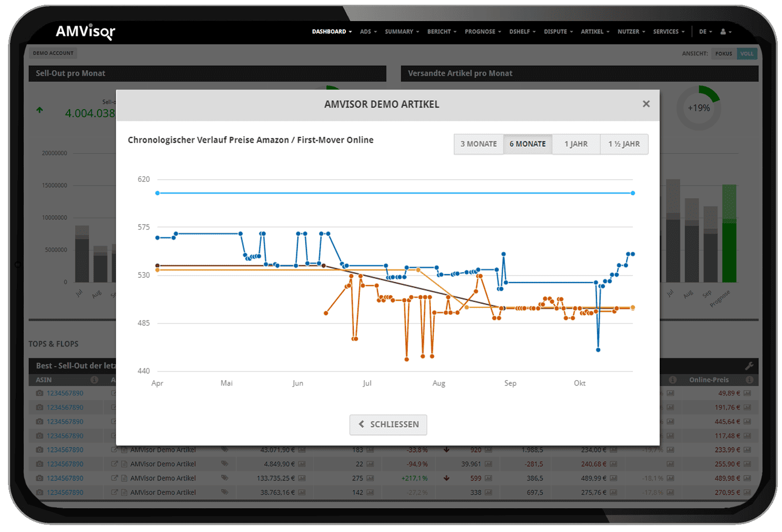Open the external link icon for AMVisor Demo Artikel

(114, 449)
